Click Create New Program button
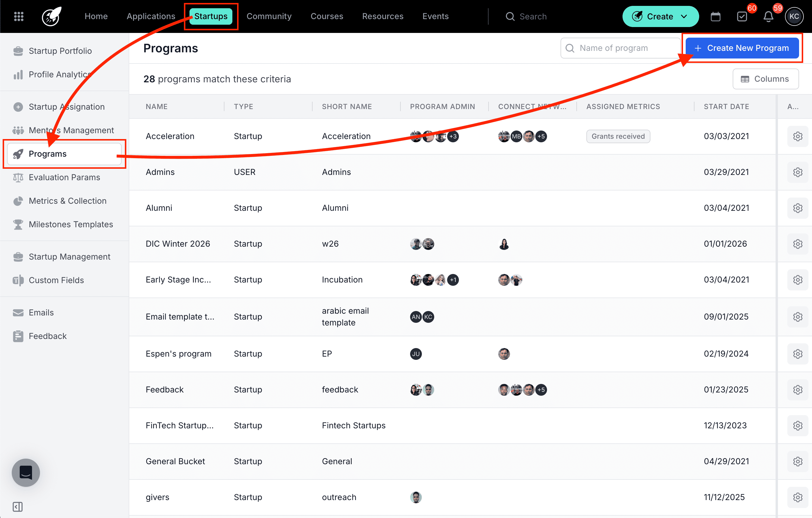Viewport: 812px width, 518px height. 742,48
